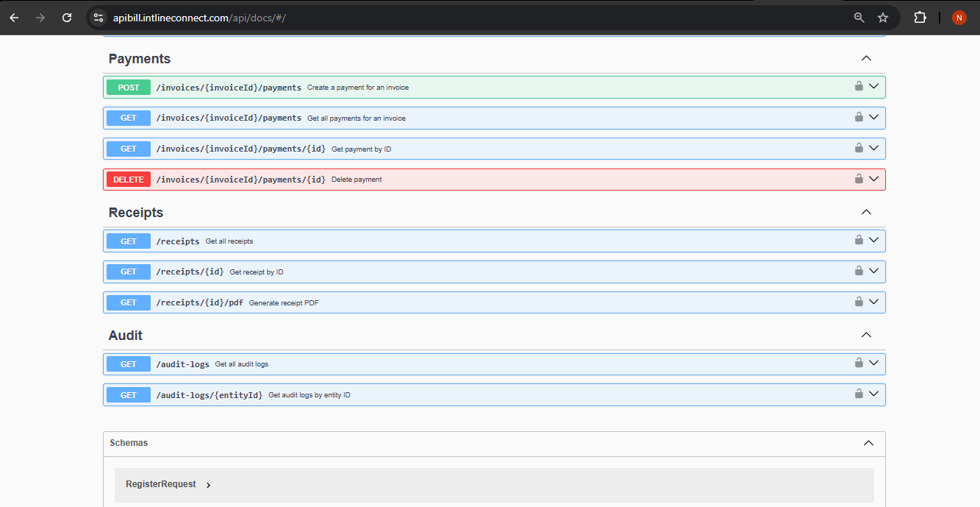The height and width of the screenshot is (507, 980).
Task: Open GET all payments for an invoice
Action: click(x=228, y=118)
